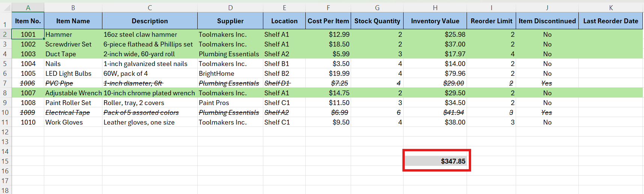Select column A header

pyautogui.click(x=28, y=8)
